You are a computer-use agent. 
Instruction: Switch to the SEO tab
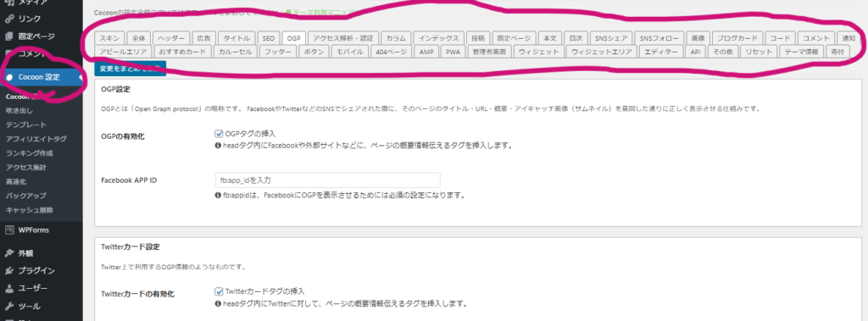[269, 38]
